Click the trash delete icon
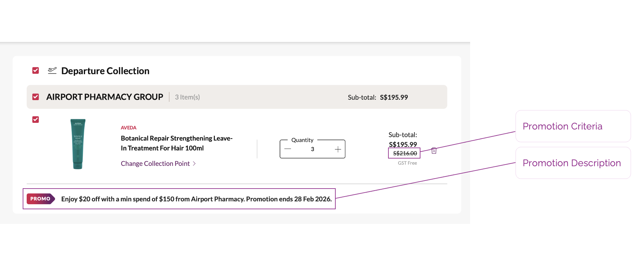 click(434, 151)
